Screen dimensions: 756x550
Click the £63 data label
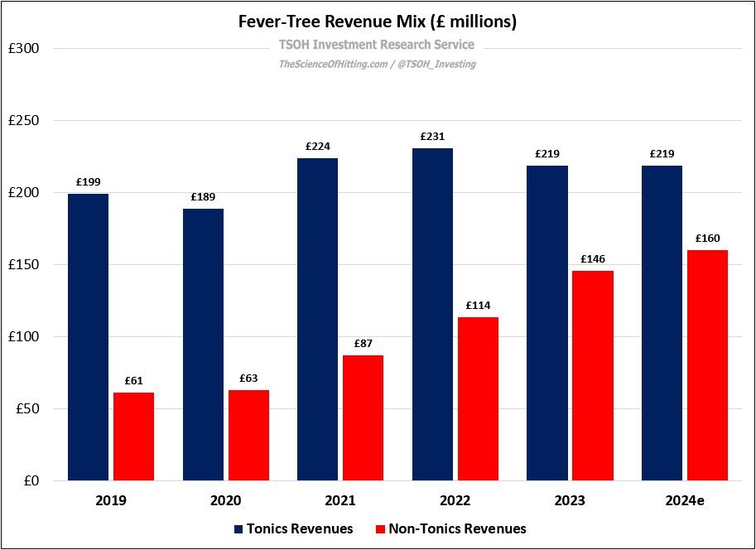click(248, 379)
